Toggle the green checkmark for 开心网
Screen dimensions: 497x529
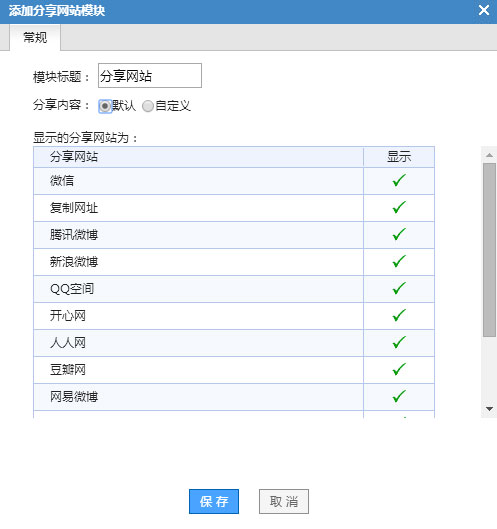(399, 315)
